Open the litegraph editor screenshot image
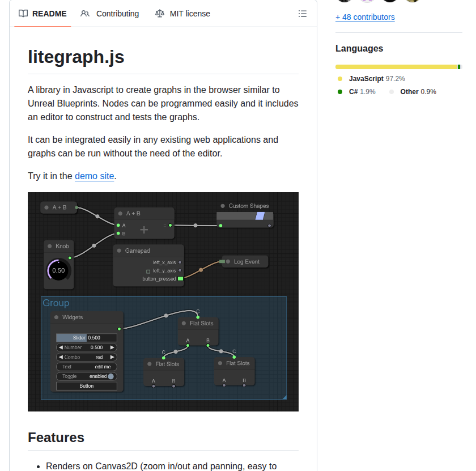The width and height of the screenshot is (476, 471). pyautogui.click(x=163, y=302)
